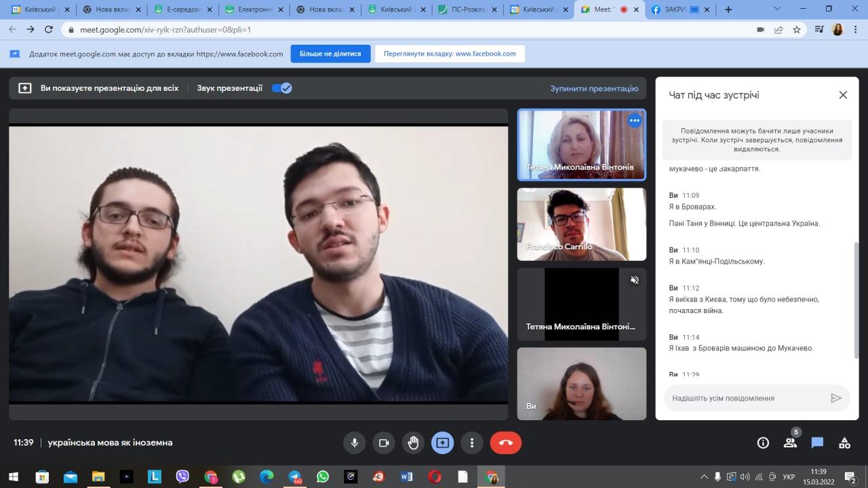Toggle presentation audio switch

281,88
